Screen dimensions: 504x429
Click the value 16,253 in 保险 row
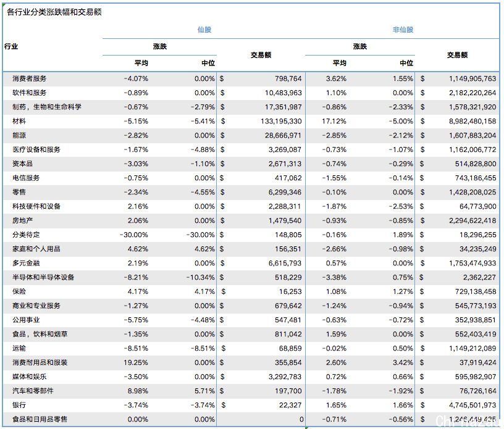tap(290, 291)
